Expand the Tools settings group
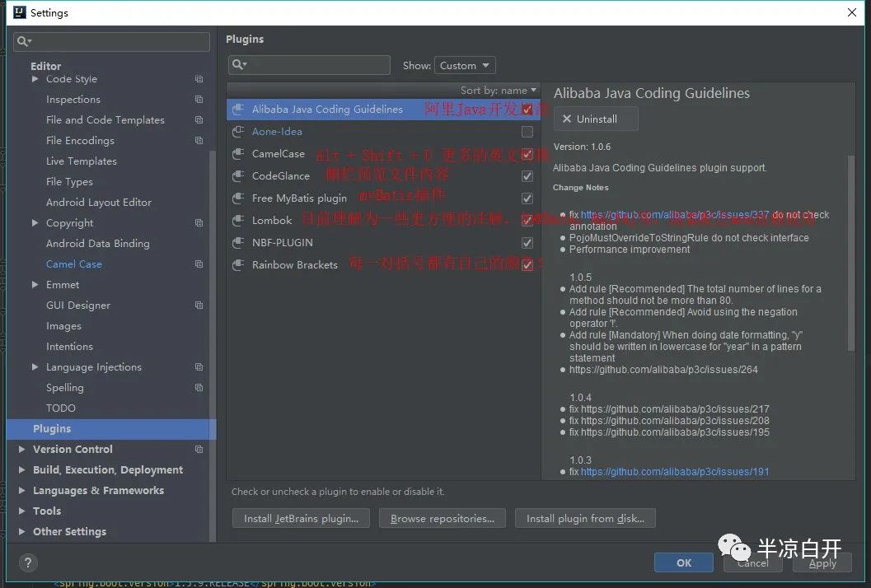Screen dimensions: 871x588 click(21, 511)
